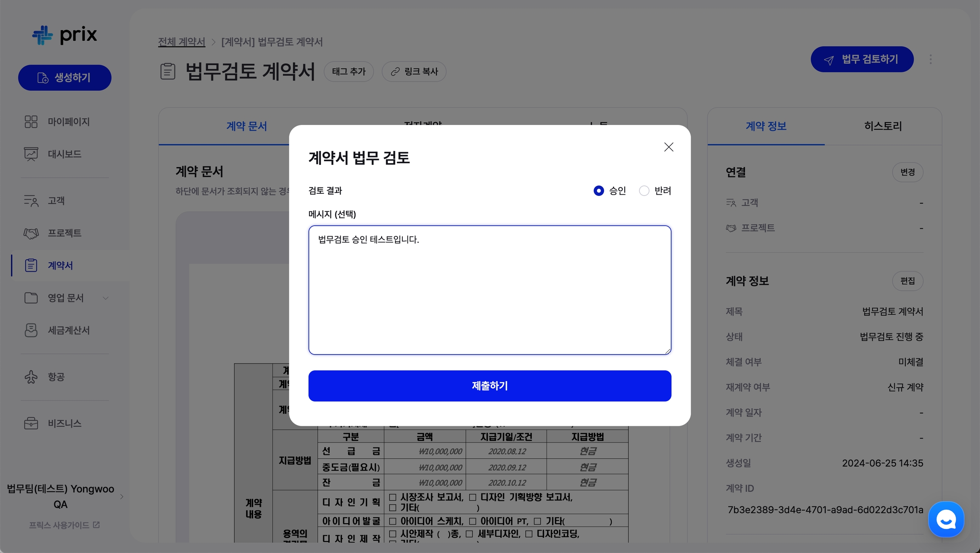The height and width of the screenshot is (553, 980).
Task: Select the 승인 radio button
Action: 598,190
